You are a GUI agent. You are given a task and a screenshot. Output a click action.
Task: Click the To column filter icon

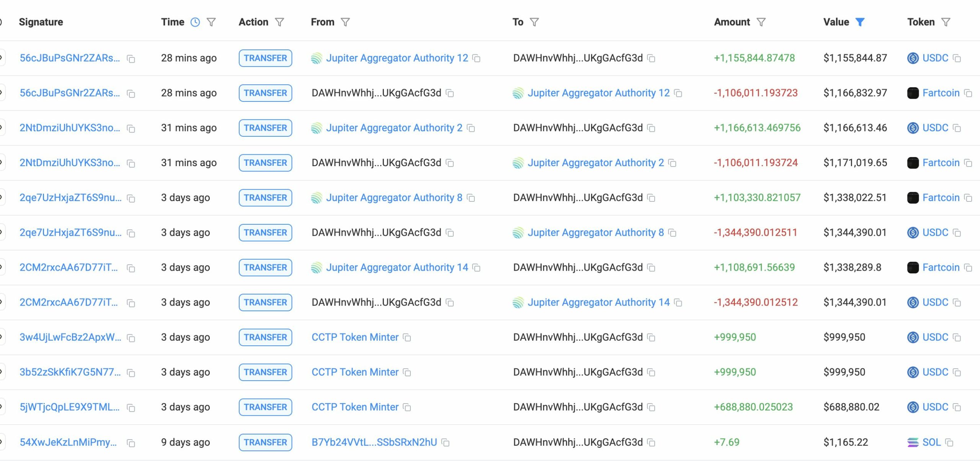534,22
